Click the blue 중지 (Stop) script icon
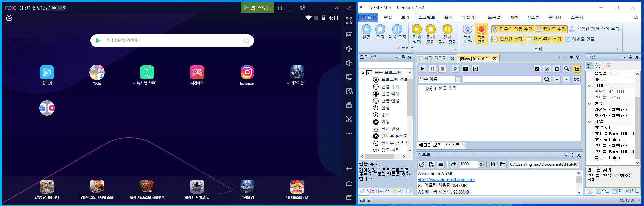This screenshot has width=644, height=206. [x=380, y=29]
